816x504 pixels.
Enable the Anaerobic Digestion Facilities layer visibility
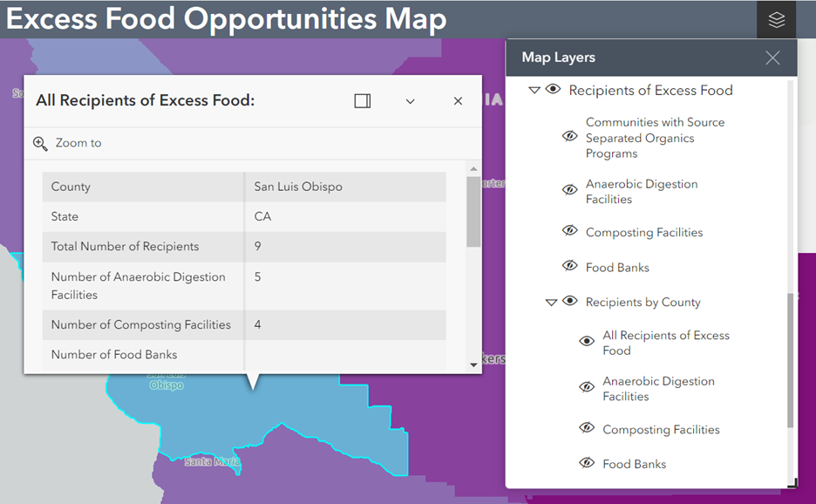click(569, 190)
